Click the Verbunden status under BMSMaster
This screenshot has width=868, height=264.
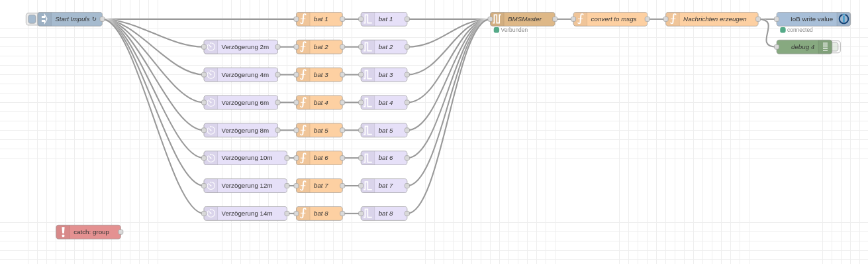tap(510, 30)
